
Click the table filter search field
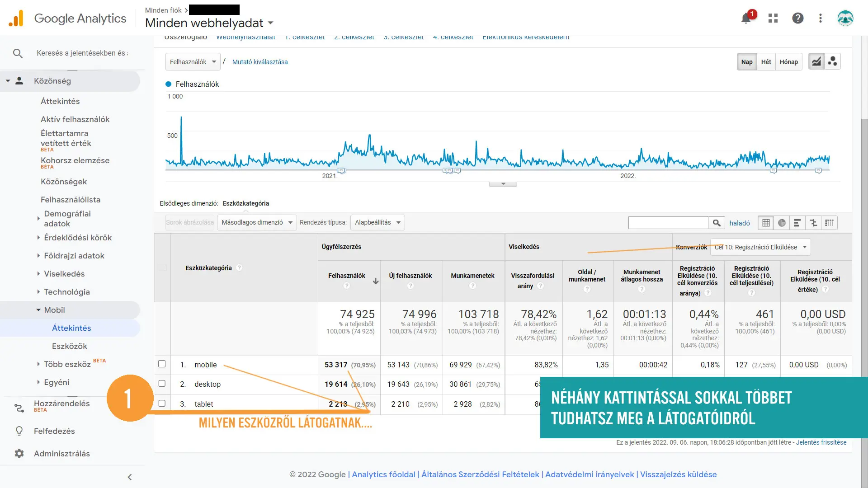668,223
